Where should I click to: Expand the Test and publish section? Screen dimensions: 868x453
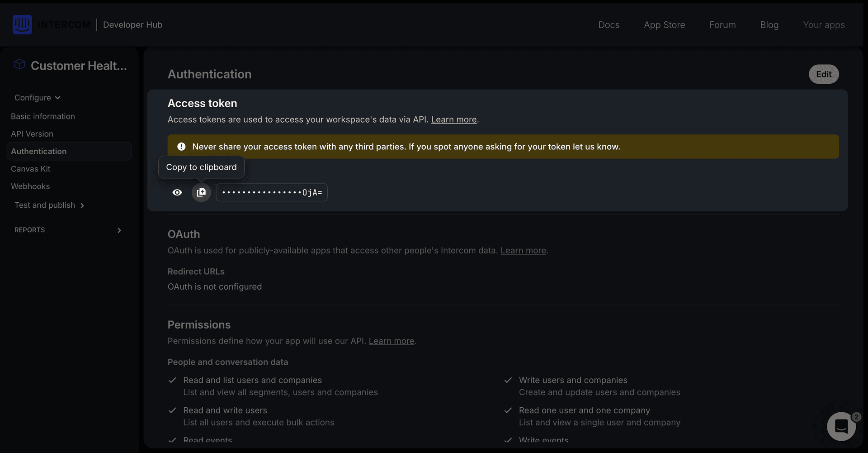point(49,205)
